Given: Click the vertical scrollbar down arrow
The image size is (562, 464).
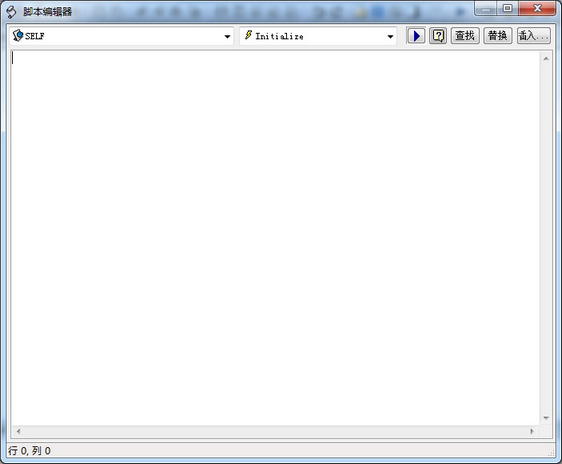Looking at the screenshot, I should [x=546, y=418].
